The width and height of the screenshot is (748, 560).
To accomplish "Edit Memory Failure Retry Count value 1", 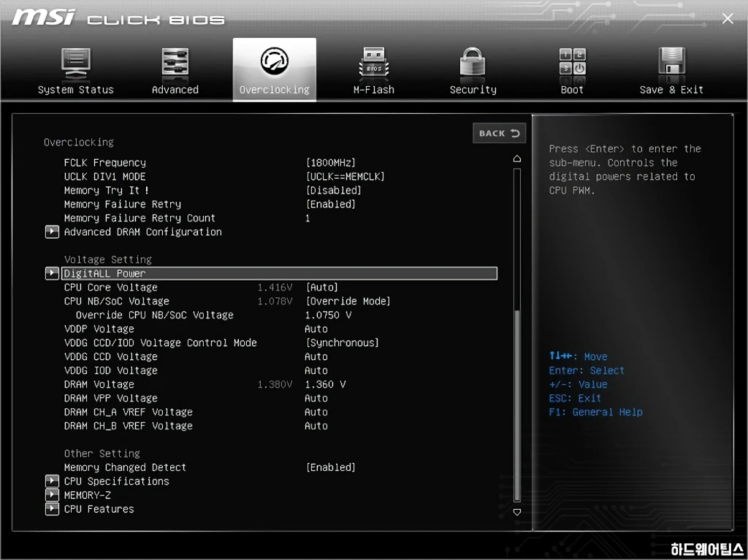I will pyautogui.click(x=308, y=218).
